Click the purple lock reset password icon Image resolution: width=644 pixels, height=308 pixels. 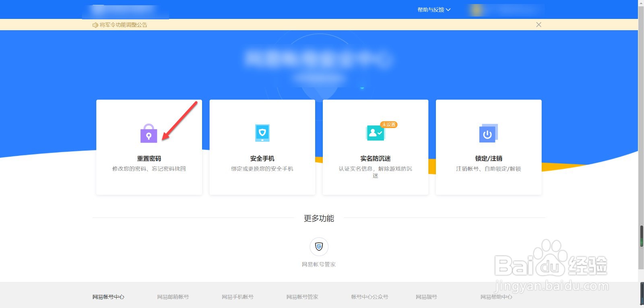[149, 133]
